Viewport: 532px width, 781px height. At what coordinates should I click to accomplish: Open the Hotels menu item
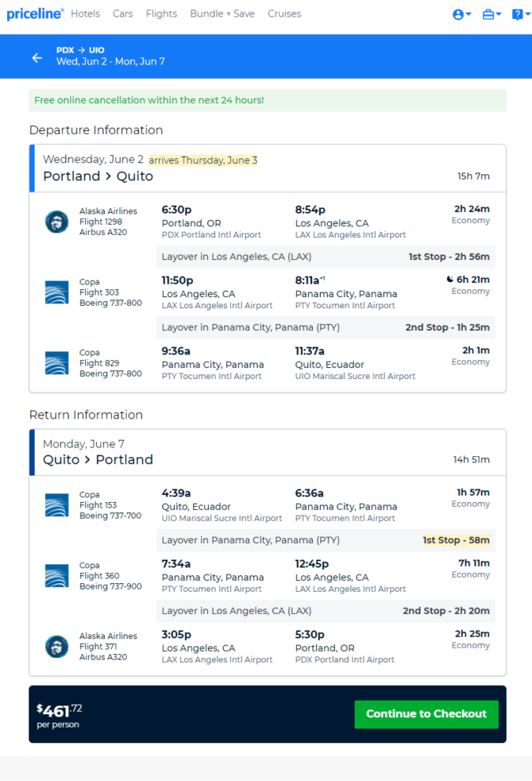85,14
